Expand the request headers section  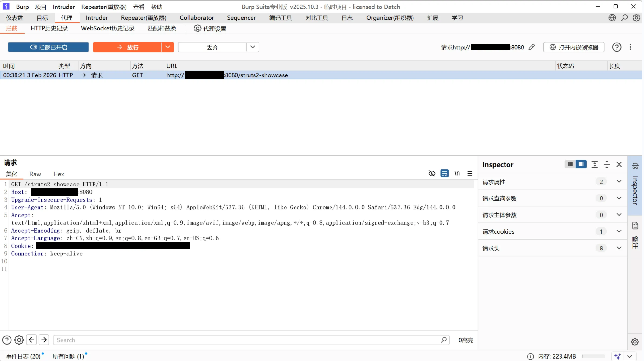(x=553, y=248)
